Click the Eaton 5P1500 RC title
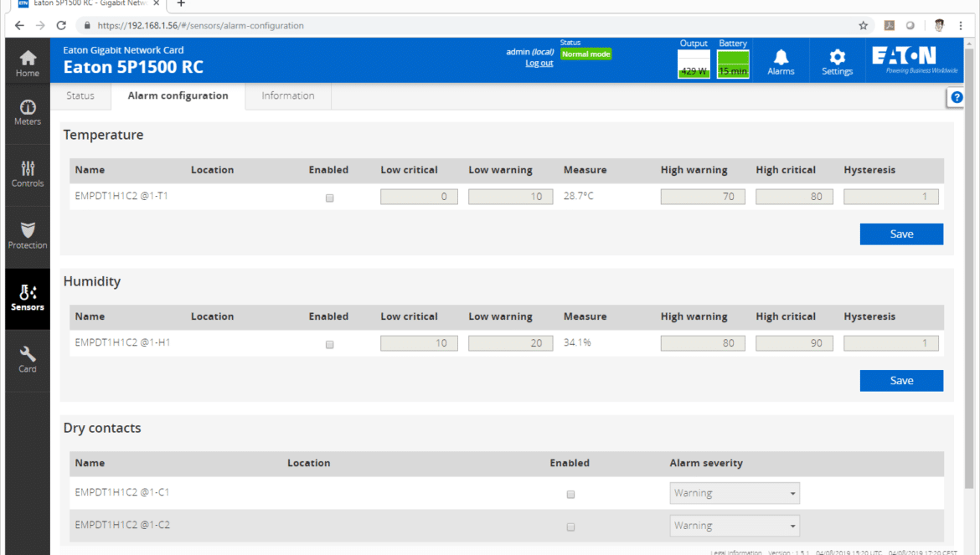 click(x=133, y=67)
